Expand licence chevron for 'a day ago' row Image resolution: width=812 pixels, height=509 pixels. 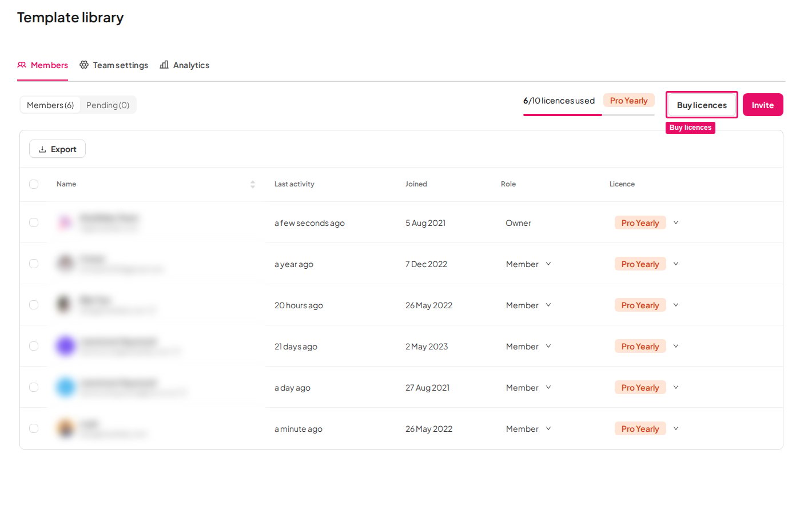click(x=676, y=387)
